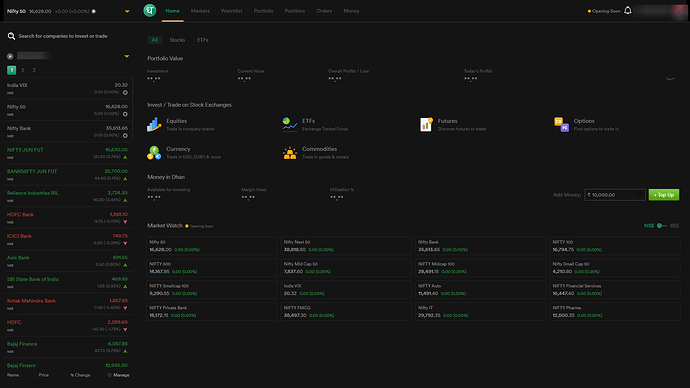Expand the Nifty 50 index dropdown
Image resolution: width=690 pixels, height=388 pixels.
[127, 11]
